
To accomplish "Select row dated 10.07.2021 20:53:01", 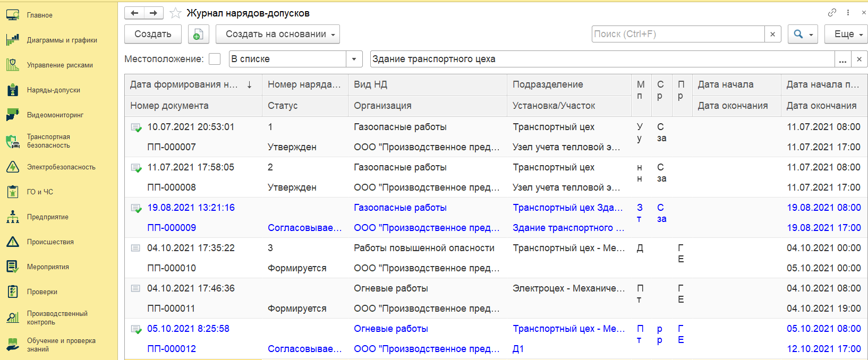I will pyautogui.click(x=191, y=127).
